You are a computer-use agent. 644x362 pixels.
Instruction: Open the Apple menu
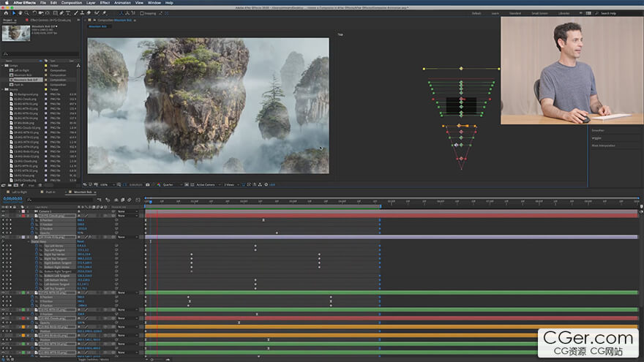7,2
